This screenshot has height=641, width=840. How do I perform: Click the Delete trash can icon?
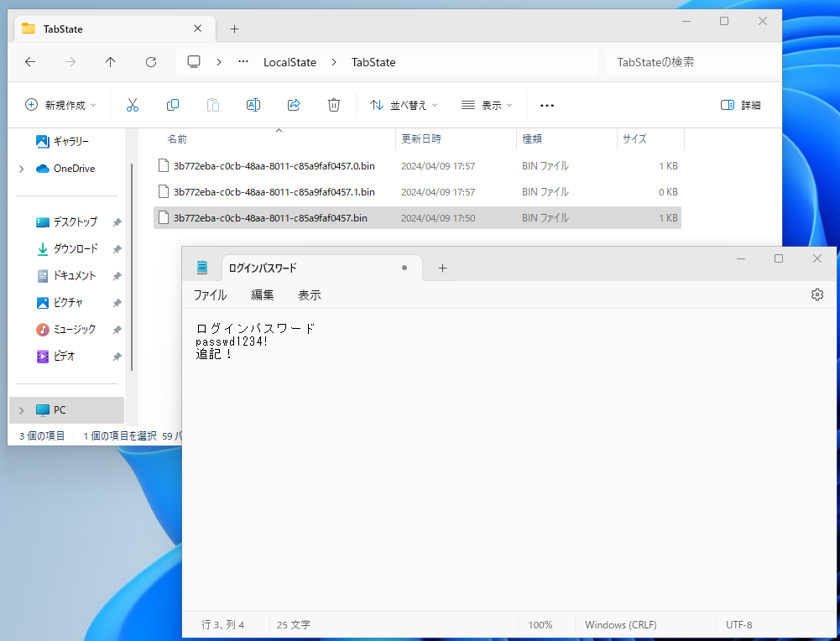[334, 105]
